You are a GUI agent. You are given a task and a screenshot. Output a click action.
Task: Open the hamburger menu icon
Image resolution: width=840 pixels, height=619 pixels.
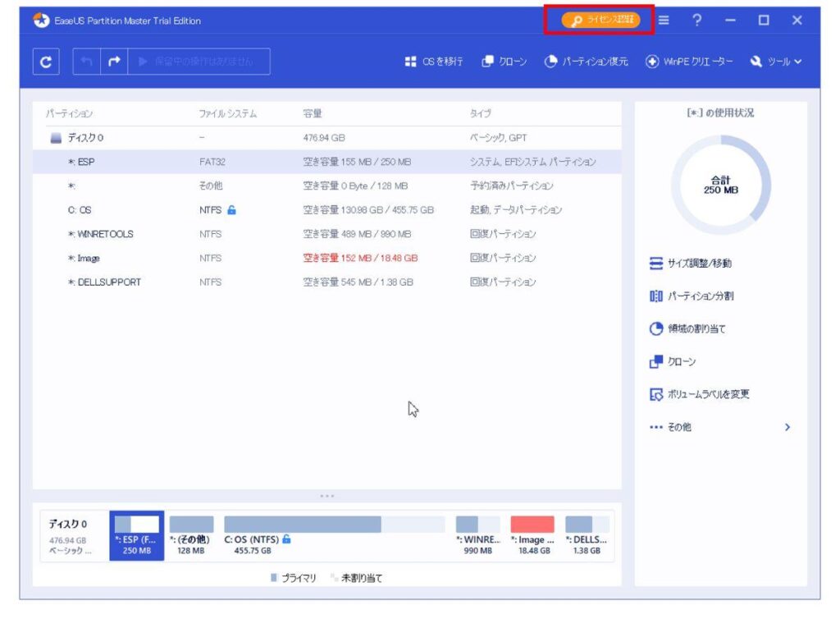click(663, 21)
